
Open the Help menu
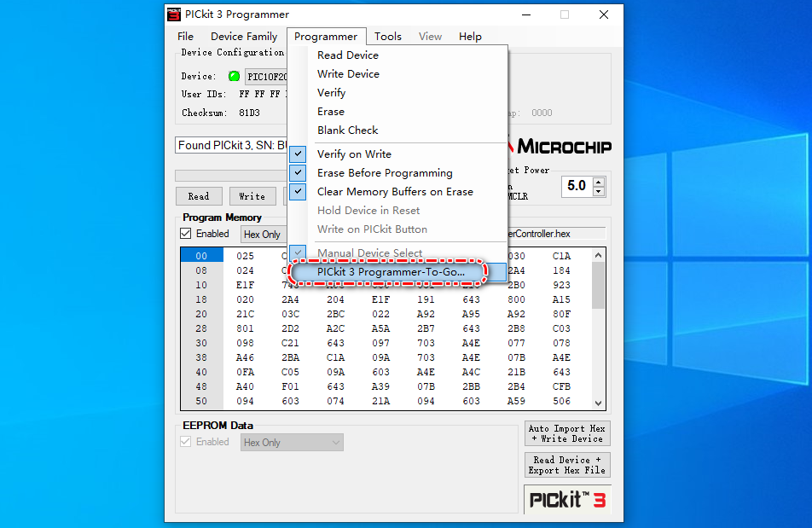click(470, 36)
